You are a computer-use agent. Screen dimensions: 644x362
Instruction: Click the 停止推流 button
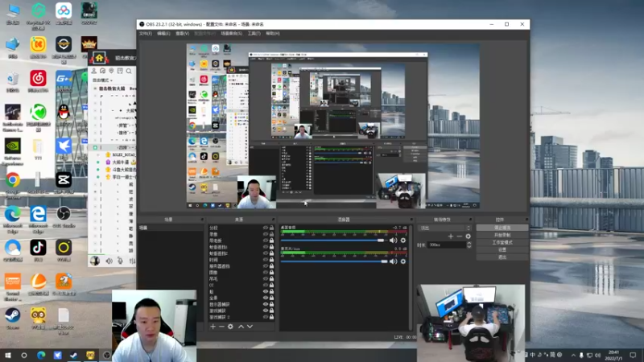click(x=502, y=228)
